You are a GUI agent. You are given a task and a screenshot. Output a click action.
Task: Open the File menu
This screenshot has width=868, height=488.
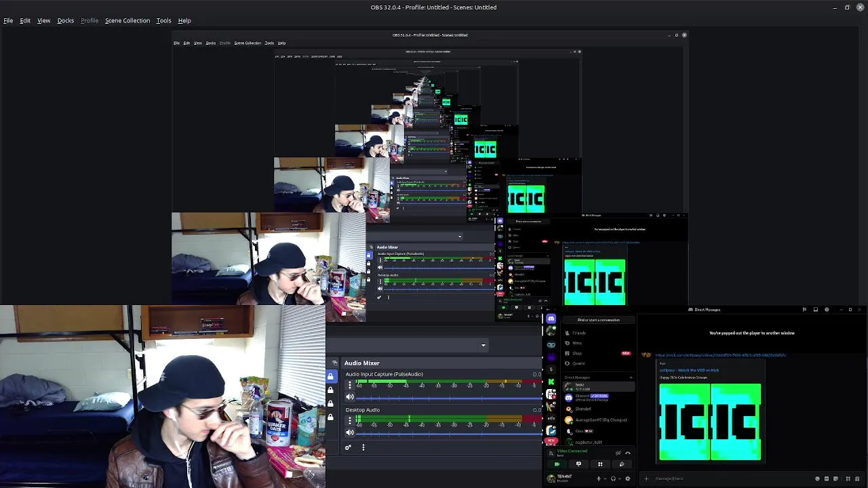pyautogui.click(x=8, y=20)
